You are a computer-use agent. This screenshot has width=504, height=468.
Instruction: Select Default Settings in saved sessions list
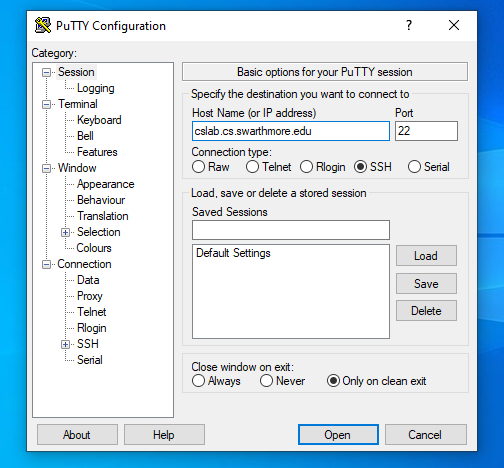pos(233,253)
